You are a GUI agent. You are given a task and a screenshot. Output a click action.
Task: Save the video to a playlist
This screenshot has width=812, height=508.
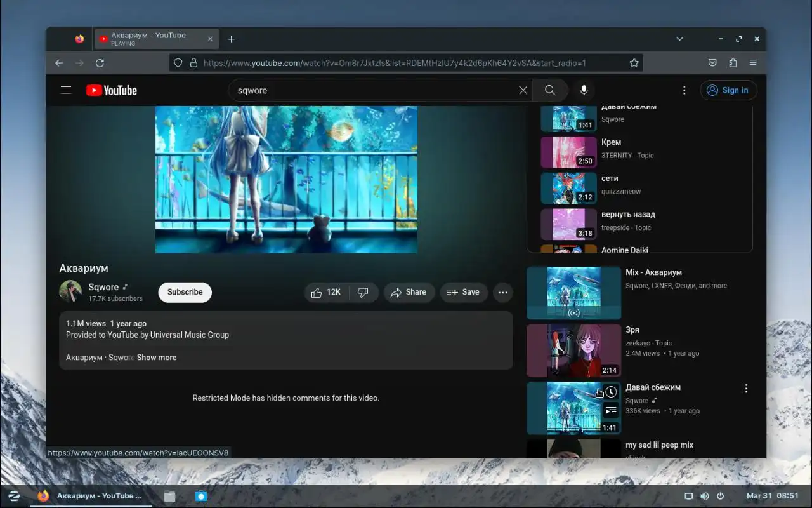pyautogui.click(x=464, y=292)
